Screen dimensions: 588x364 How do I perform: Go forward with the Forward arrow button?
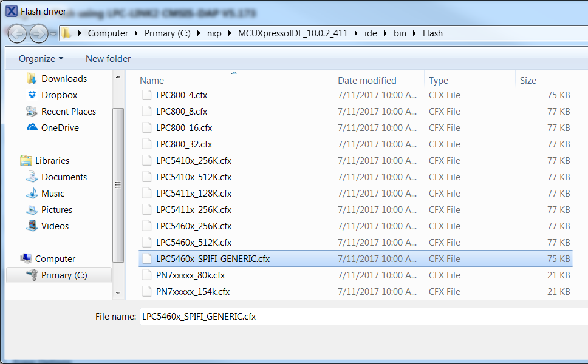pos(39,34)
